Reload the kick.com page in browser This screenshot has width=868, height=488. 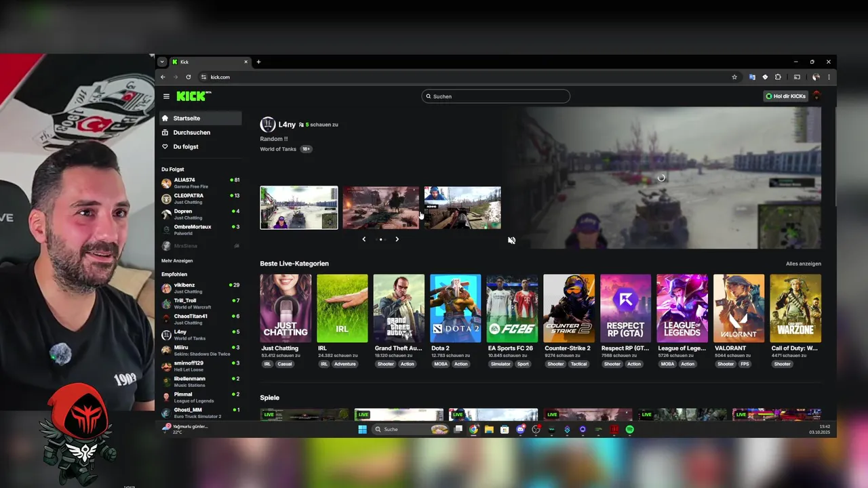pos(189,77)
